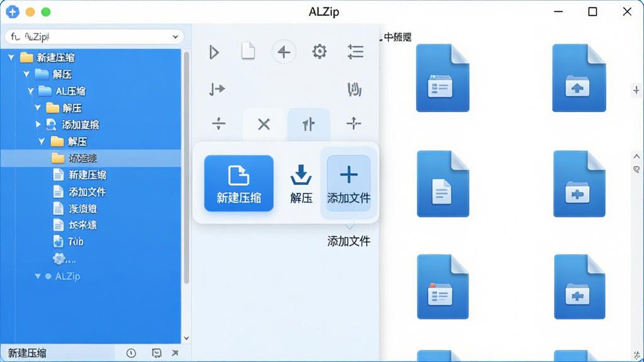Click 新建压缩 status bar text
This screenshot has height=362, width=644.
[x=27, y=353]
